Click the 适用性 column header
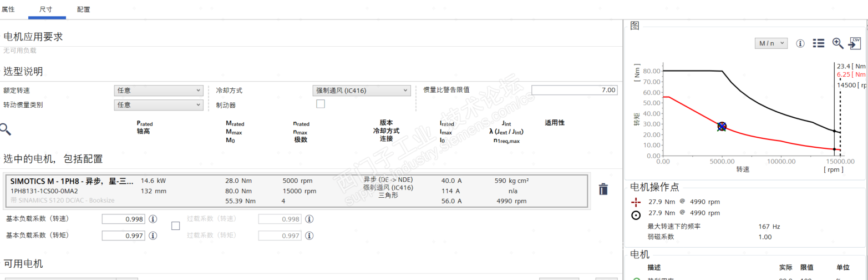The image size is (868, 280). coord(555,122)
